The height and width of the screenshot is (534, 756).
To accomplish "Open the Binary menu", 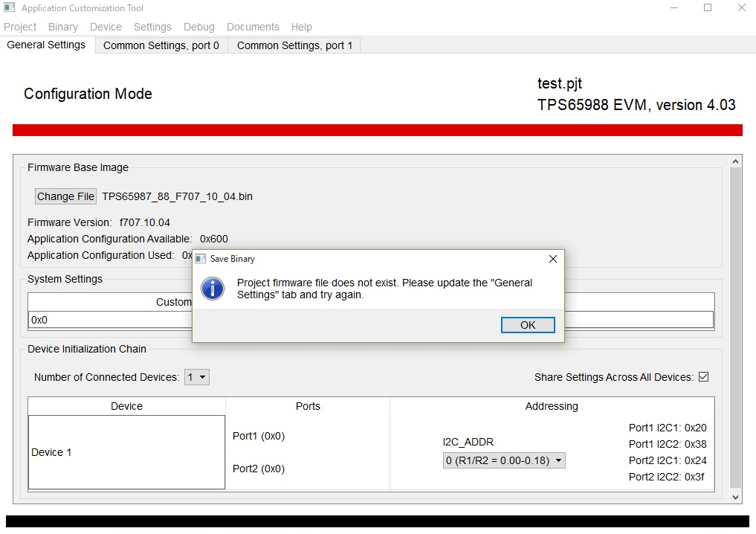I will pyautogui.click(x=62, y=27).
